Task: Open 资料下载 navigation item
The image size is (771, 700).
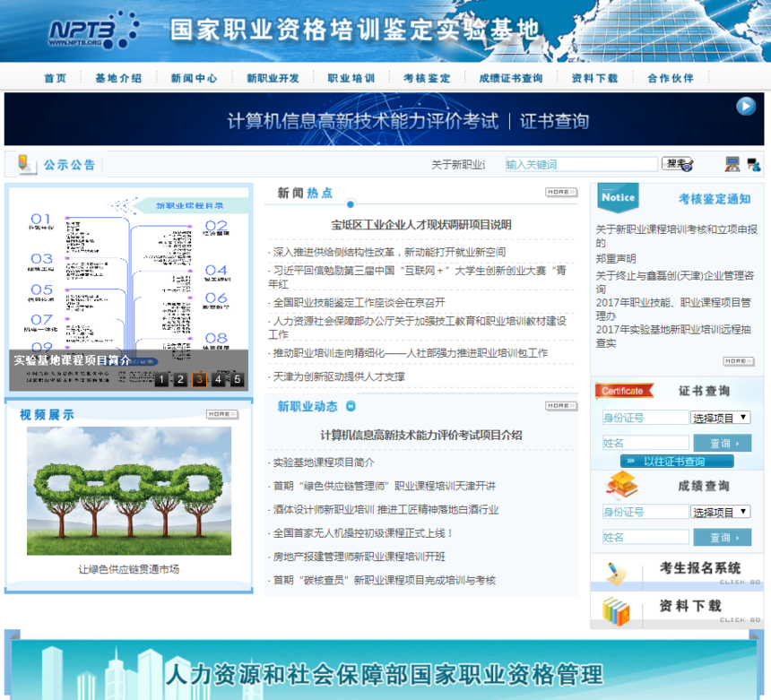Action: 594,78
